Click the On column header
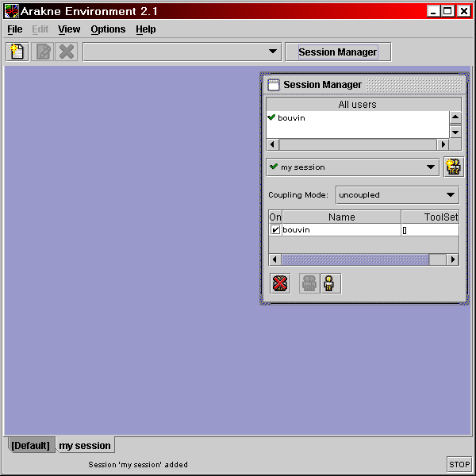This screenshot has height=476, width=476. pyautogui.click(x=275, y=217)
